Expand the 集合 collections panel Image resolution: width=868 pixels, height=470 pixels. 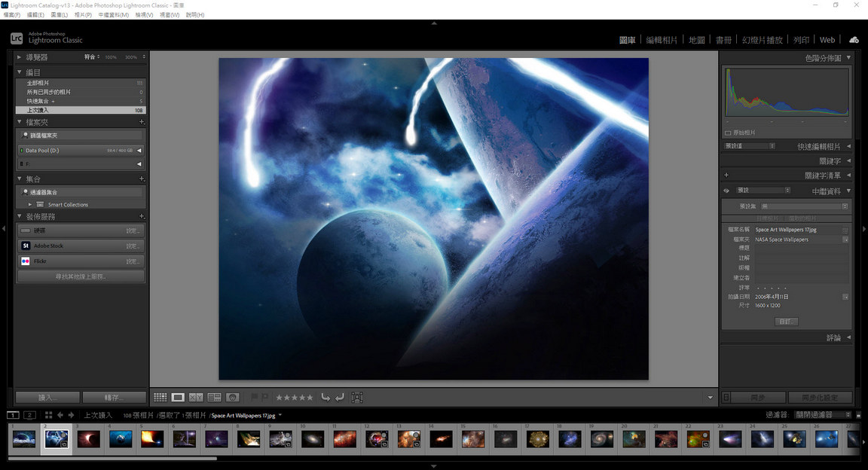click(18, 179)
